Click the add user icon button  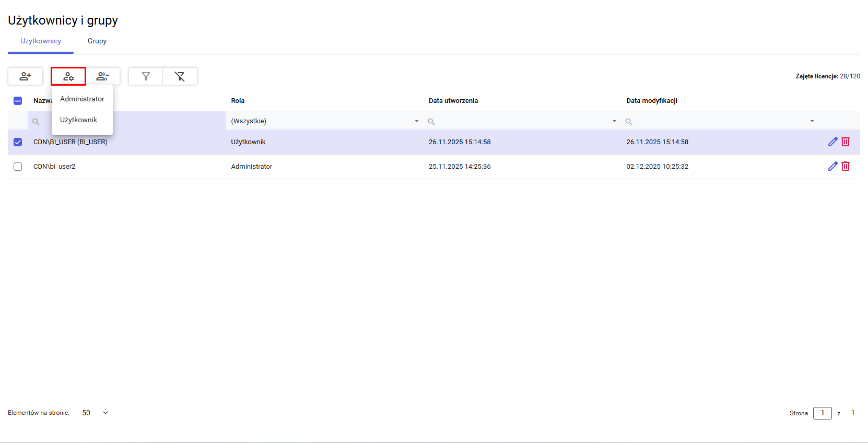tap(25, 76)
